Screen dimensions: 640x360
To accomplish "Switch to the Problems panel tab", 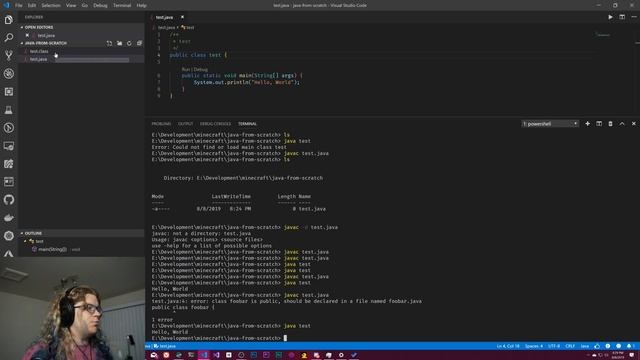I will click(x=161, y=124).
